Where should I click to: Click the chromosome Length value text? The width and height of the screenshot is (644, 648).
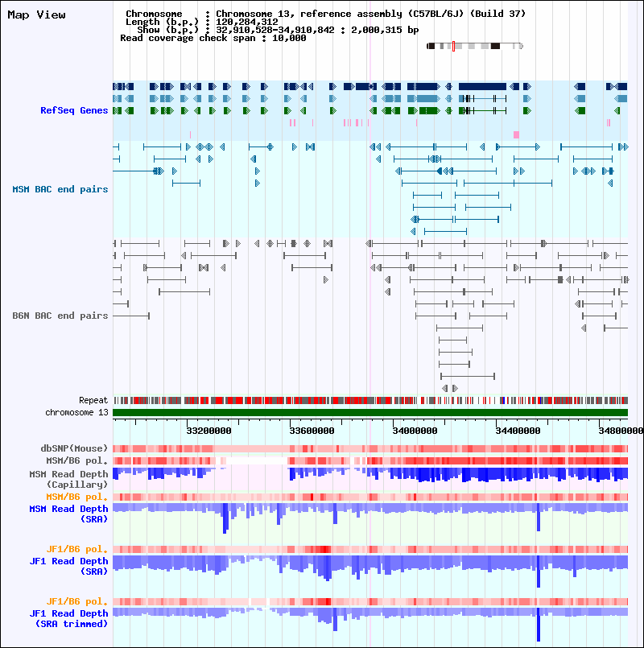(x=247, y=22)
